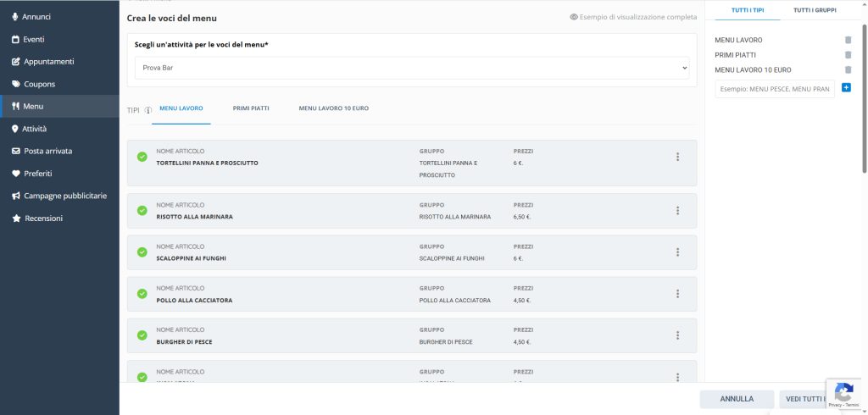This screenshot has height=415, width=868.
Task: Remove MENU LAVORO 10 EURO via trash icon
Action: [848, 70]
